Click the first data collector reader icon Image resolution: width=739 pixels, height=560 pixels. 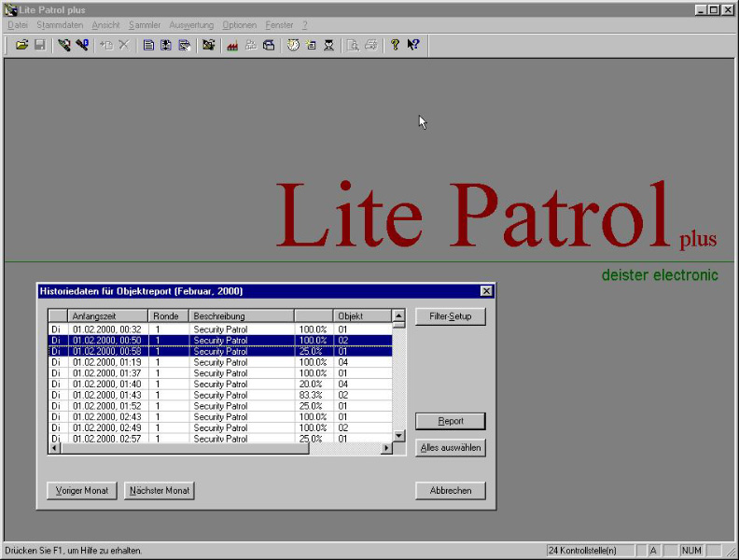(64, 45)
